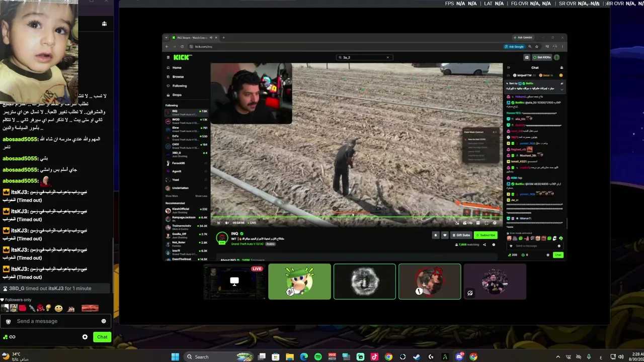Open the browser tab search dropdown

click(166, 38)
